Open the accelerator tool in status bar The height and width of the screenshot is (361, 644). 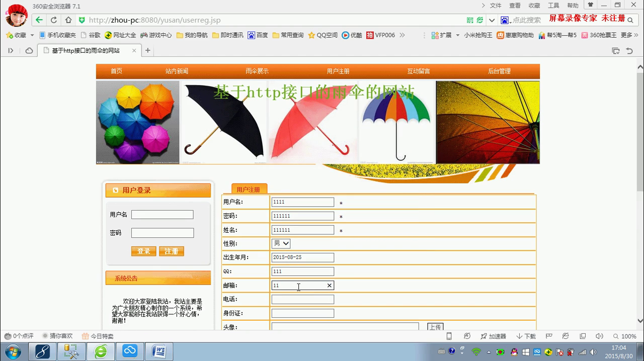click(x=493, y=336)
